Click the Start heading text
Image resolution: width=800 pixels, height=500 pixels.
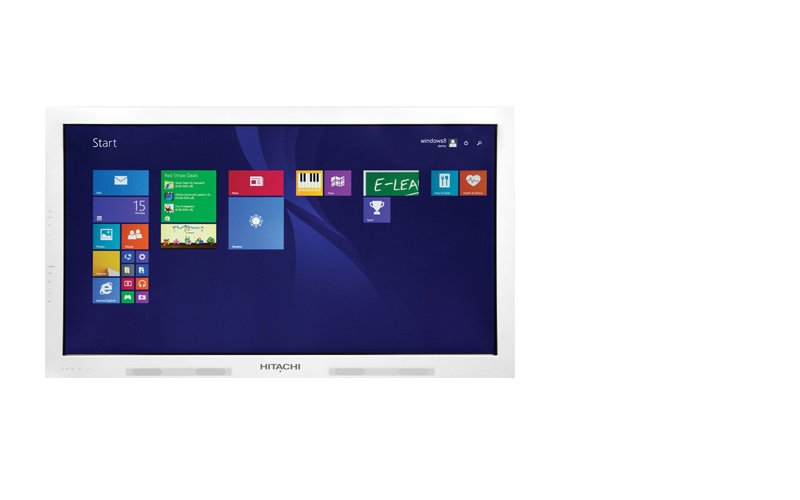[105, 143]
